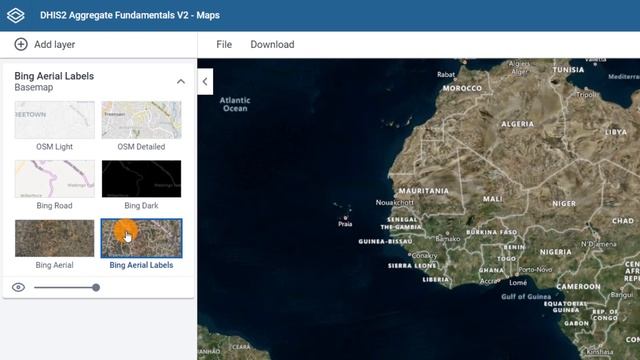Click the Basemap subtitle text

point(33,87)
